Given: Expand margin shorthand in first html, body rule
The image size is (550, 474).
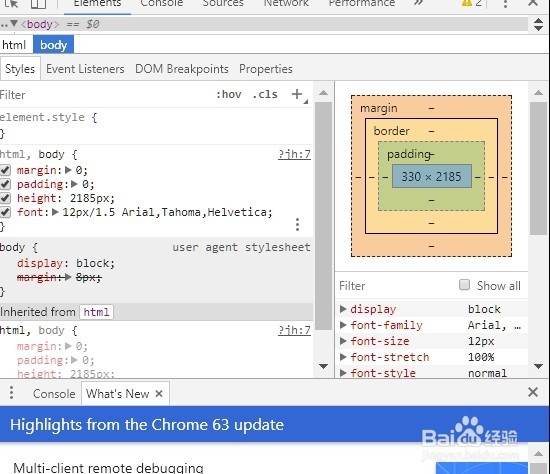Looking at the screenshot, I should [x=68, y=170].
